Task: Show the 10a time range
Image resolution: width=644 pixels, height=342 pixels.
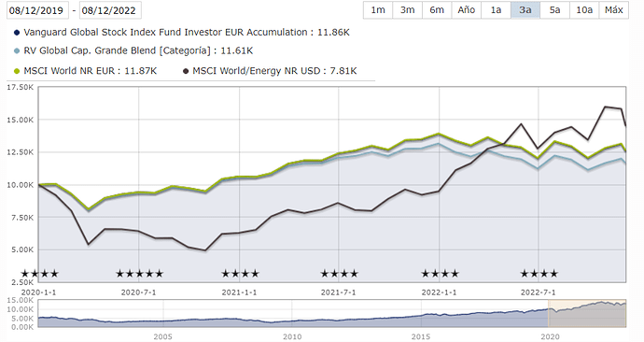Action: (584, 10)
